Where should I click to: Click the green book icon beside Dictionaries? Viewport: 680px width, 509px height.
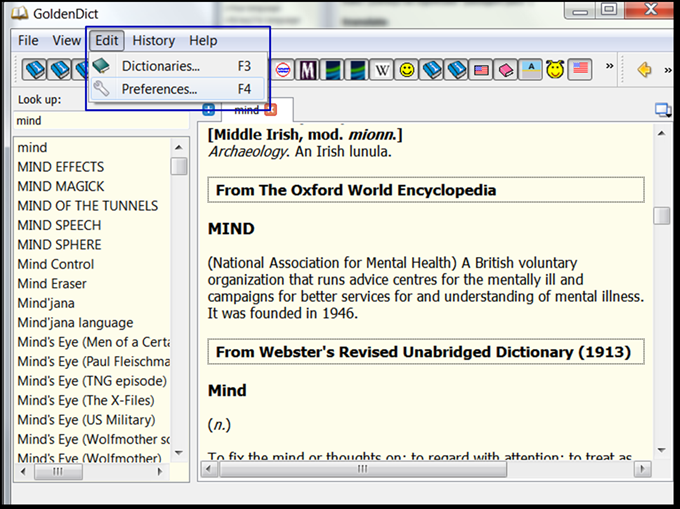(101, 66)
